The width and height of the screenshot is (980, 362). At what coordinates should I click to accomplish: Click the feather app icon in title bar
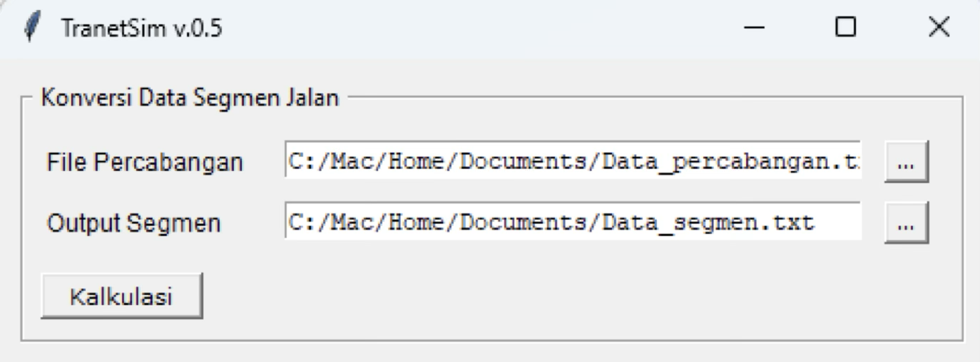click(29, 29)
